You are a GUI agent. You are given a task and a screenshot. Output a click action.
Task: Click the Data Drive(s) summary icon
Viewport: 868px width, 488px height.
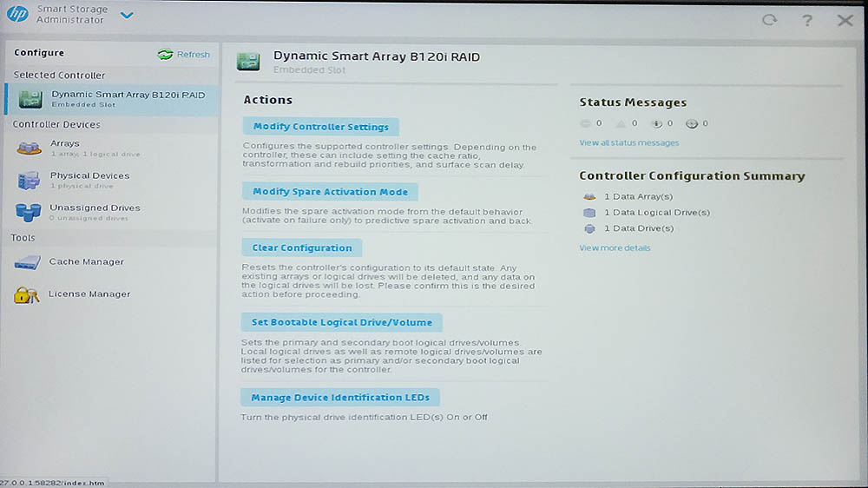[589, 228]
